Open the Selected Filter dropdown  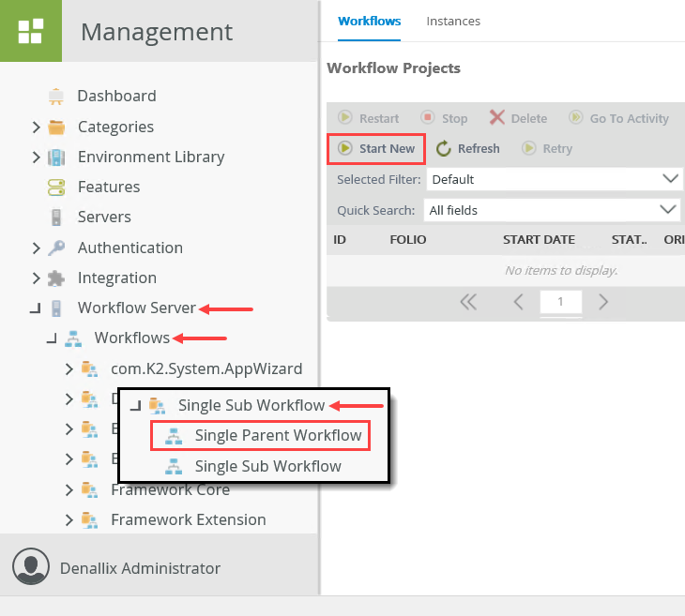point(670,178)
